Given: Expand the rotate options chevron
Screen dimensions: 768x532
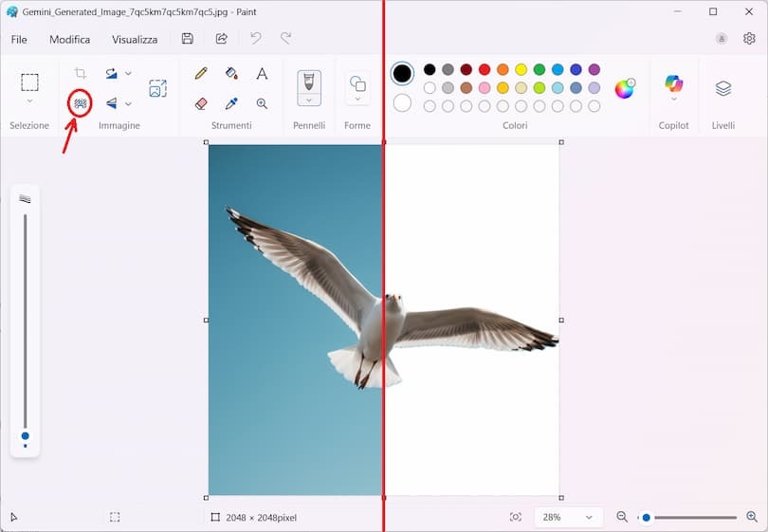Looking at the screenshot, I should [128, 73].
